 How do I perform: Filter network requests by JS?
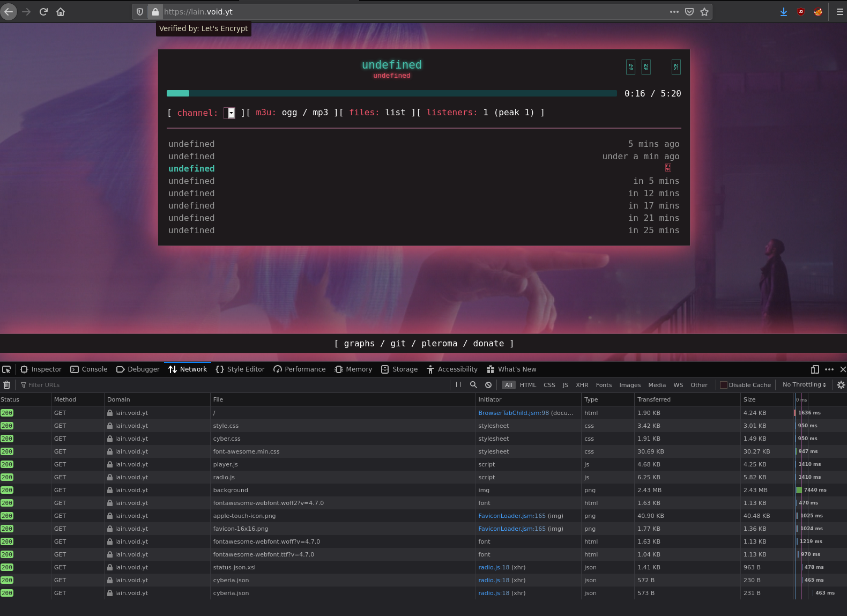click(x=565, y=385)
